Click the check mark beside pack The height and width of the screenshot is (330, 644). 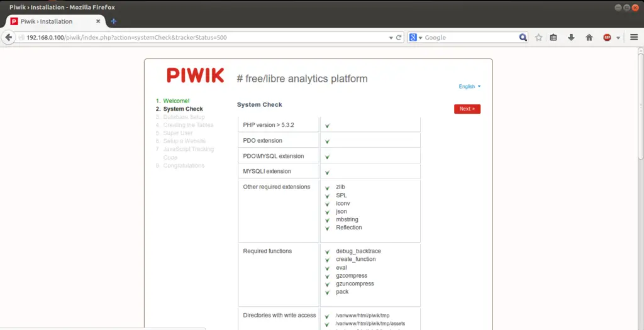pyautogui.click(x=327, y=293)
